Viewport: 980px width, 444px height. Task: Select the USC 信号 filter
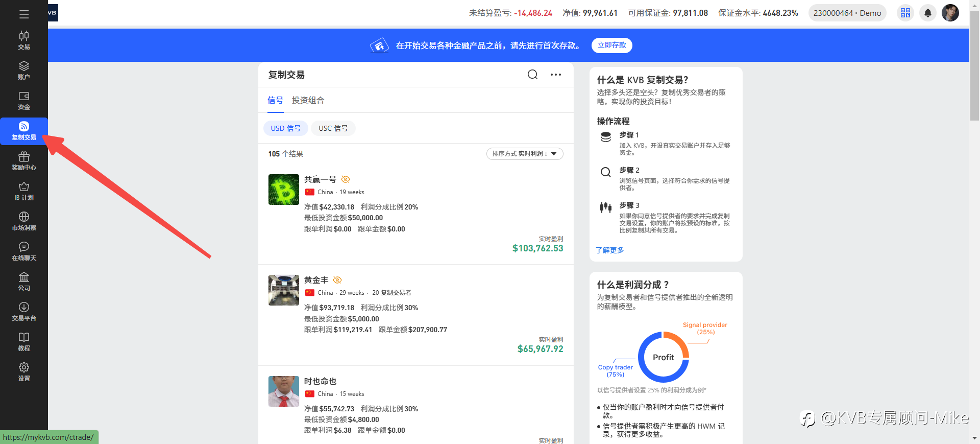point(333,128)
